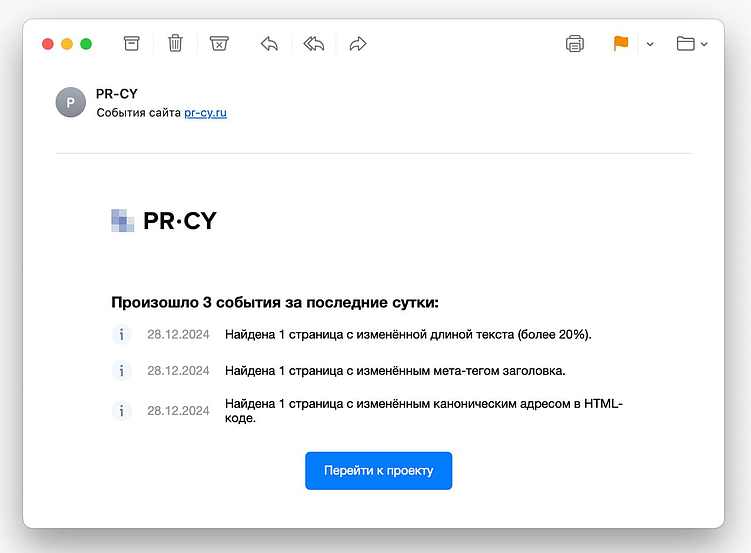Image resolution: width=751 pixels, height=553 pixels.
Task: Click the text about изменённой длиной текста
Action: pos(408,334)
